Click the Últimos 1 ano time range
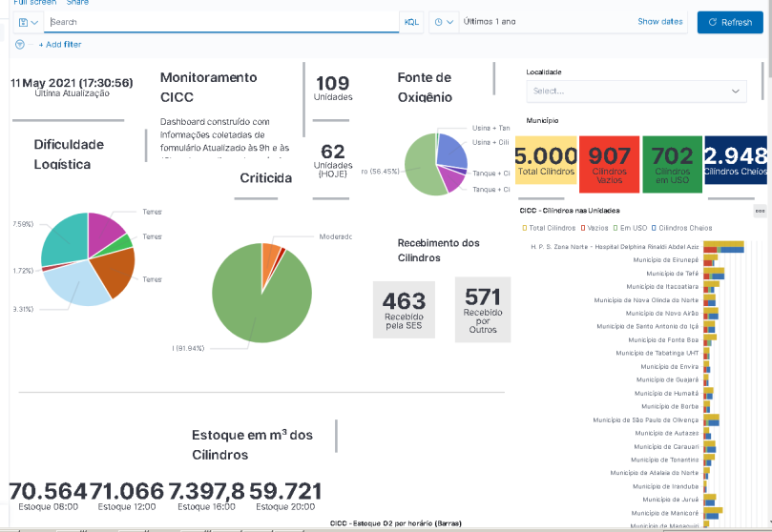 (490, 22)
